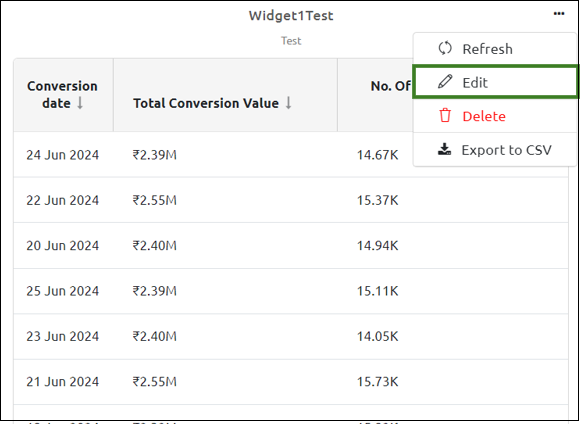Click the Total Conversion Value column header
The image size is (582, 424).
click(225, 95)
